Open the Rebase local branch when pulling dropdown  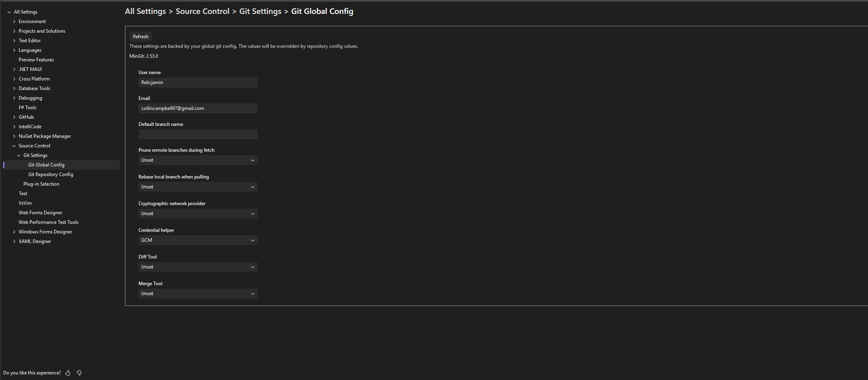198,186
